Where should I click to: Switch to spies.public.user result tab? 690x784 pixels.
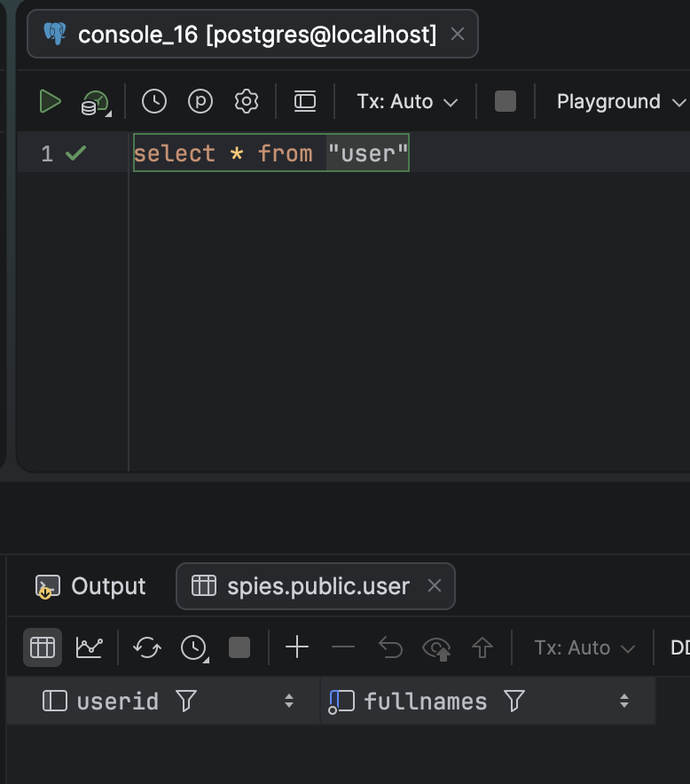316,586
